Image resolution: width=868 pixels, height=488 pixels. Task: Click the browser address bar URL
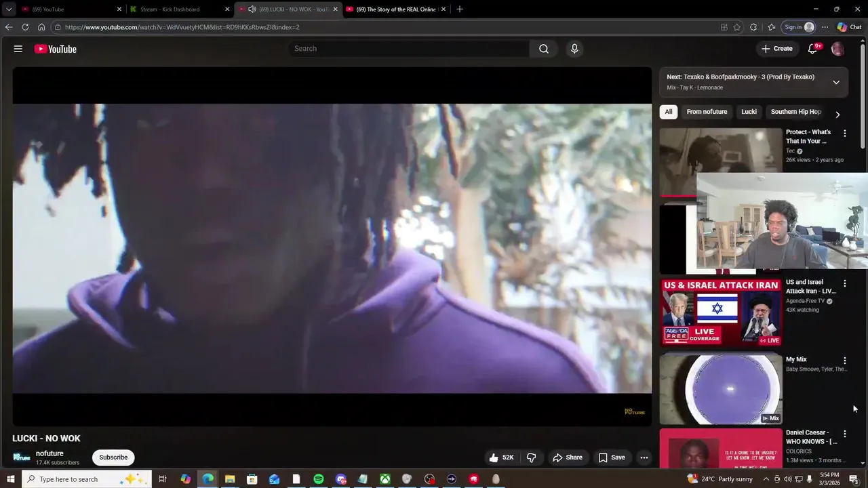click(x=182, y=27)
